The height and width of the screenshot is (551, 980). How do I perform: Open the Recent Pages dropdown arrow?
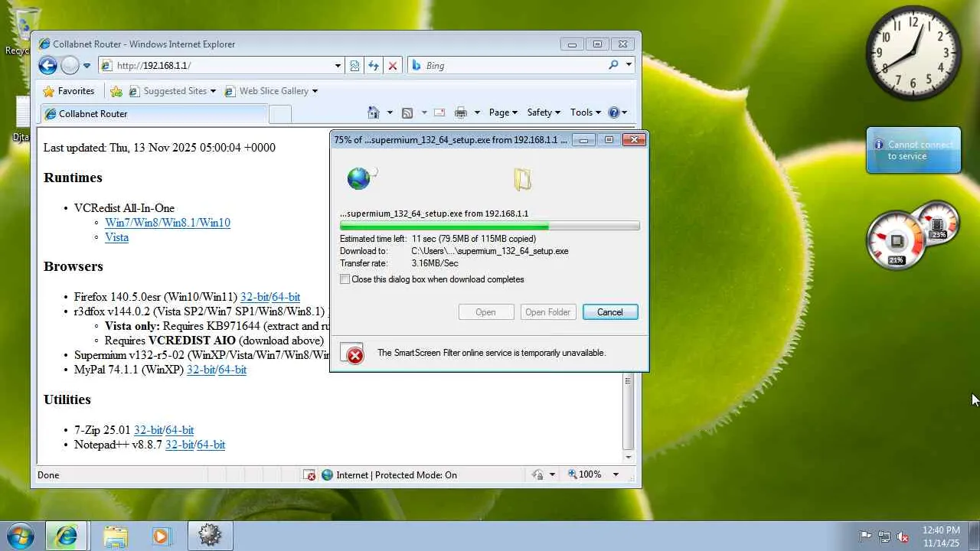click(87, 66)
